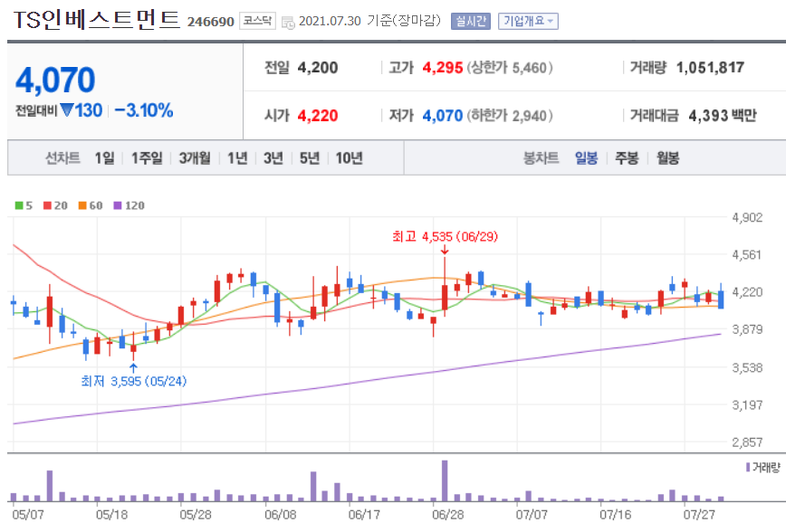Screen dimensions: 786x532
Task: Click the down triangle next to 130
Action: point(67,109)
